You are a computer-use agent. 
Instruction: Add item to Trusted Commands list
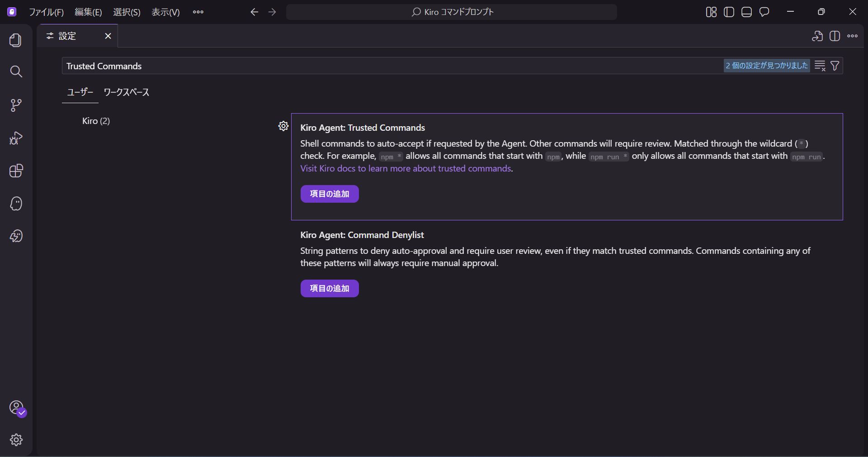(x=330, y=194)
